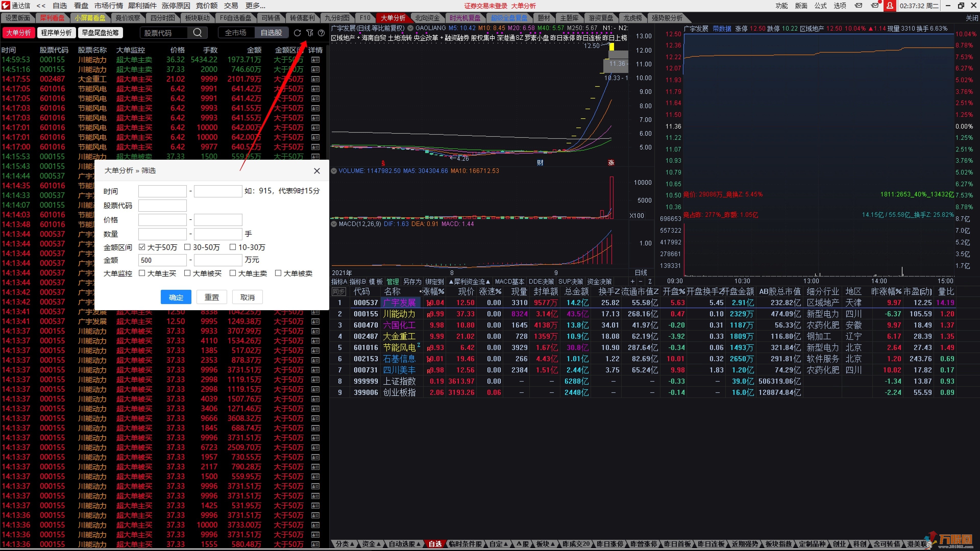Open the 更多... menu
The image size is (980, 551).
[x=255, y=6]
